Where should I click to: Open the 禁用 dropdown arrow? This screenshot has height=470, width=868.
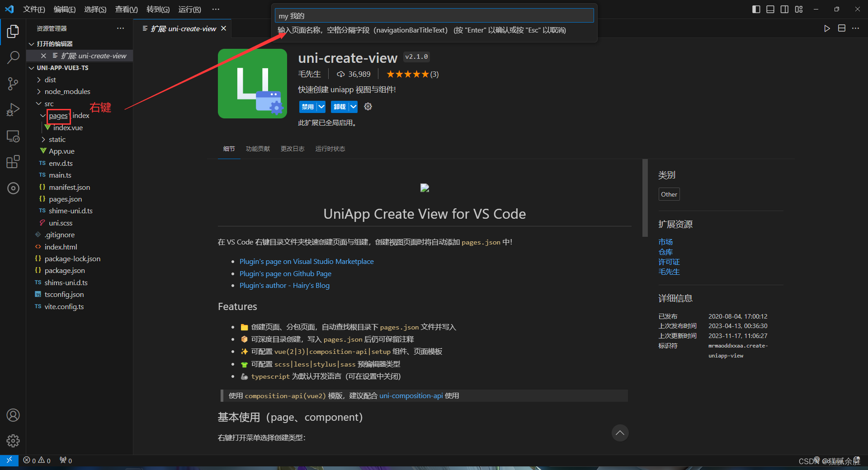321,107
